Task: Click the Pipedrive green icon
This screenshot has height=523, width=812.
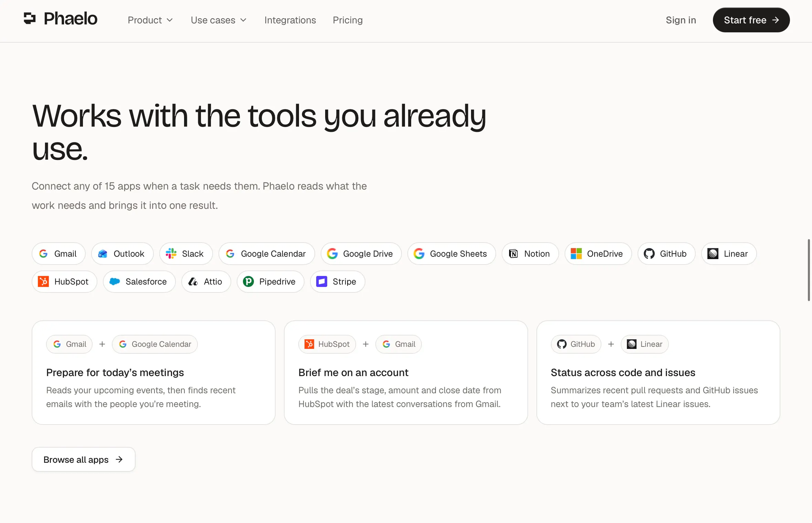Action: [248, 281]
